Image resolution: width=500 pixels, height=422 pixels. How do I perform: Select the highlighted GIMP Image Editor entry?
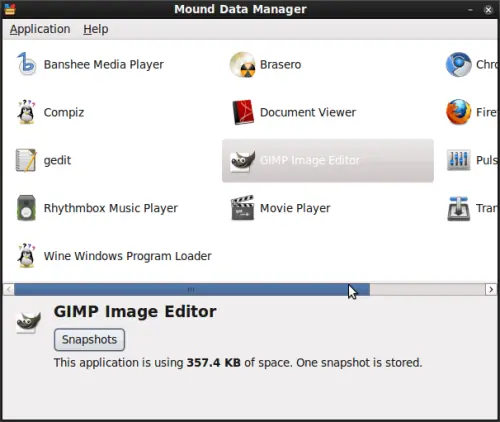coord(328,161)
